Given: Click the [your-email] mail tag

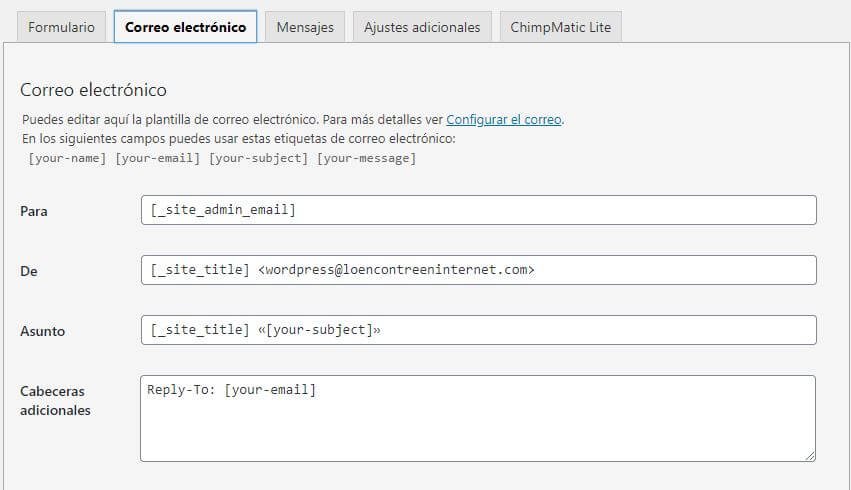Looking at the screenshot, I should 158,158.
